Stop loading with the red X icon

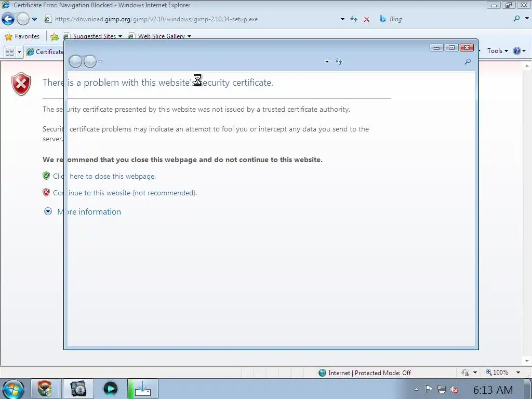click(367, 19)
